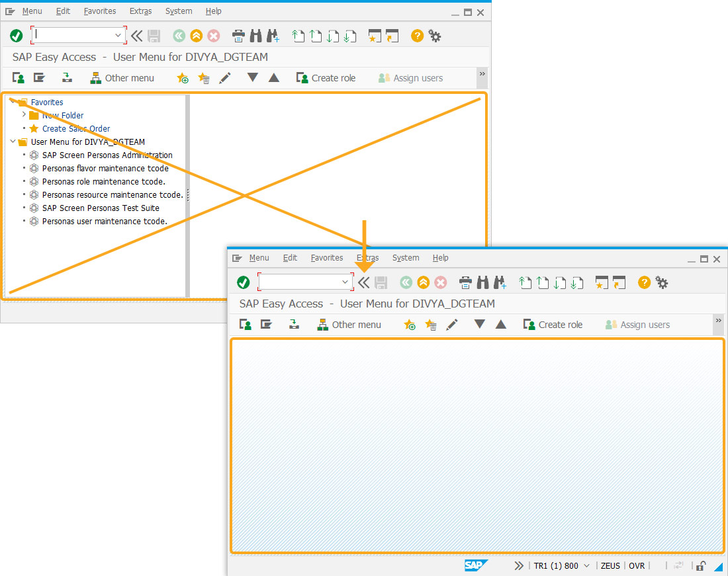Collapse User Menu for DIVYA_DGTEAM folder
Screen dimensions: 728x576
(x=13, y=141)
